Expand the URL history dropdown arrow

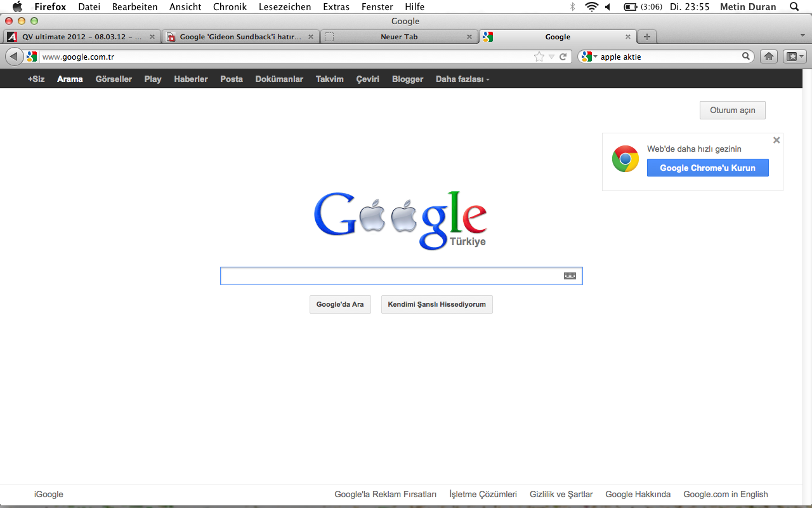click(x=552, y=57)
